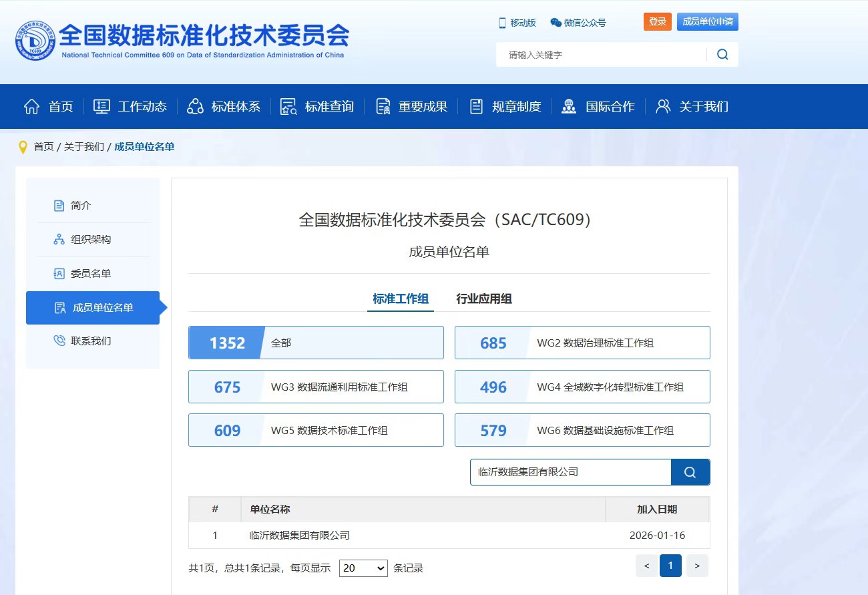Click the home icon in navigation bar
The height and width of the screenshot is (595, 868).
(31, 106)
